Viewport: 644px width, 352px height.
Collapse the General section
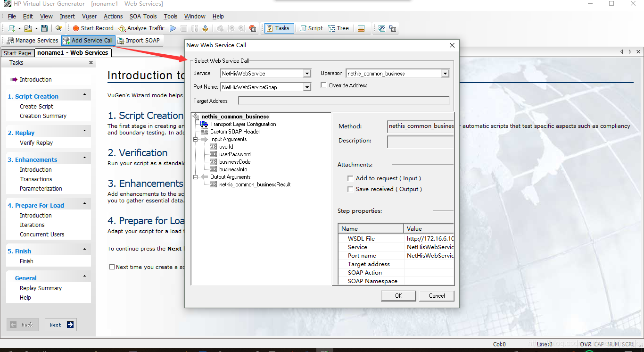click(x=85, y=276)
